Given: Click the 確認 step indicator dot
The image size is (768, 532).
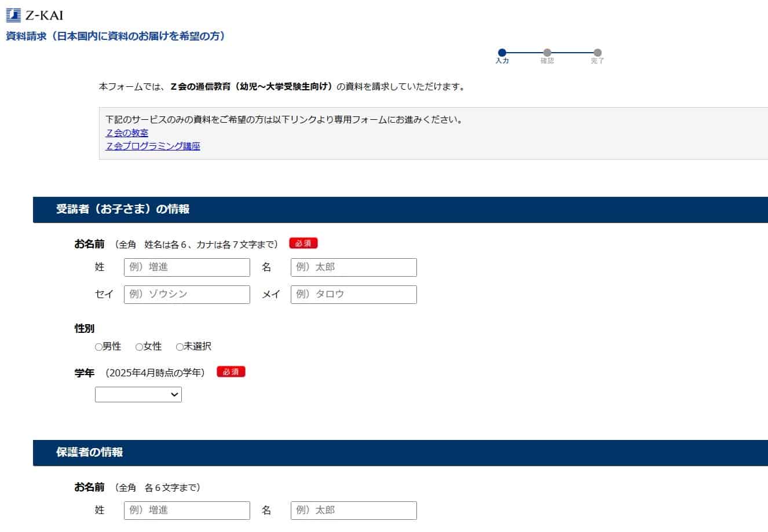Looking at the screenshot, I should pyautogui.click(x=547, y=53).
